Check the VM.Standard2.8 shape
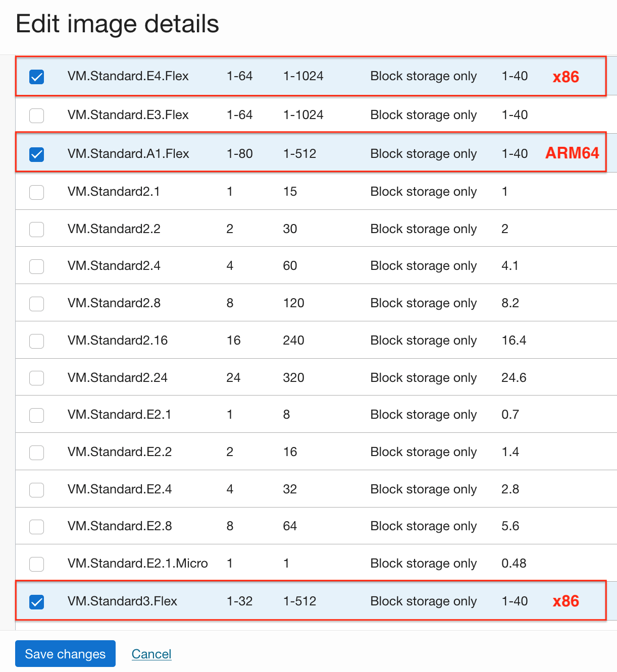 pyautogui.click(x=36, y=304)
